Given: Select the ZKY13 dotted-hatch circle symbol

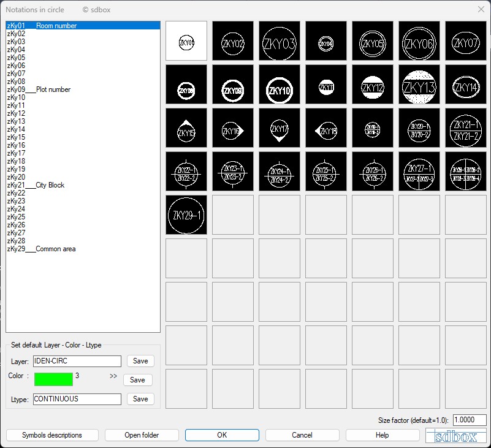Looking at the screenshot, I should click(419, 84).
